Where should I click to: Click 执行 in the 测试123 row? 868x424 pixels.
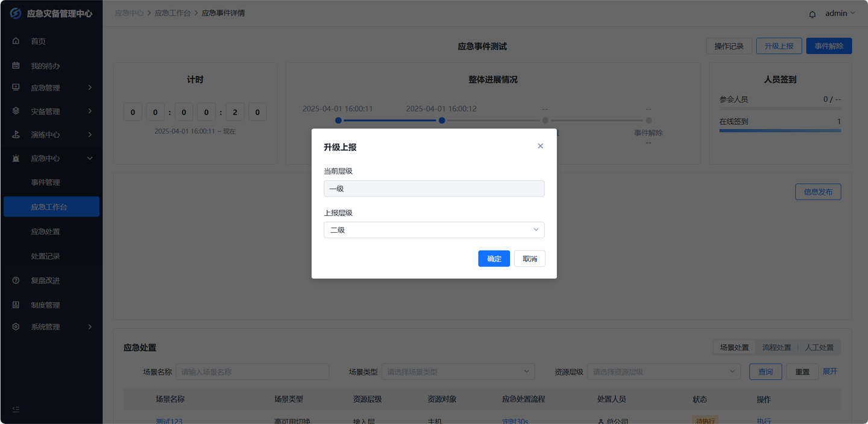(764, 421)
